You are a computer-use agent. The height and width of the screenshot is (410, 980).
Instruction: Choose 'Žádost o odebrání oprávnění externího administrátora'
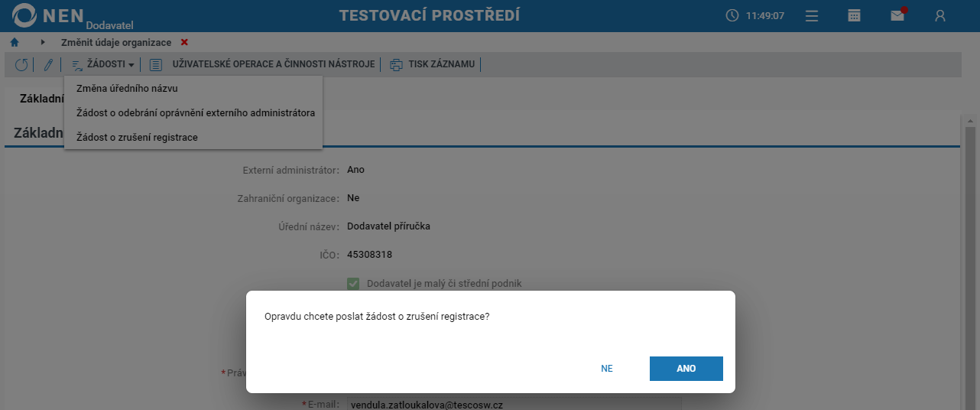[194, 113]
